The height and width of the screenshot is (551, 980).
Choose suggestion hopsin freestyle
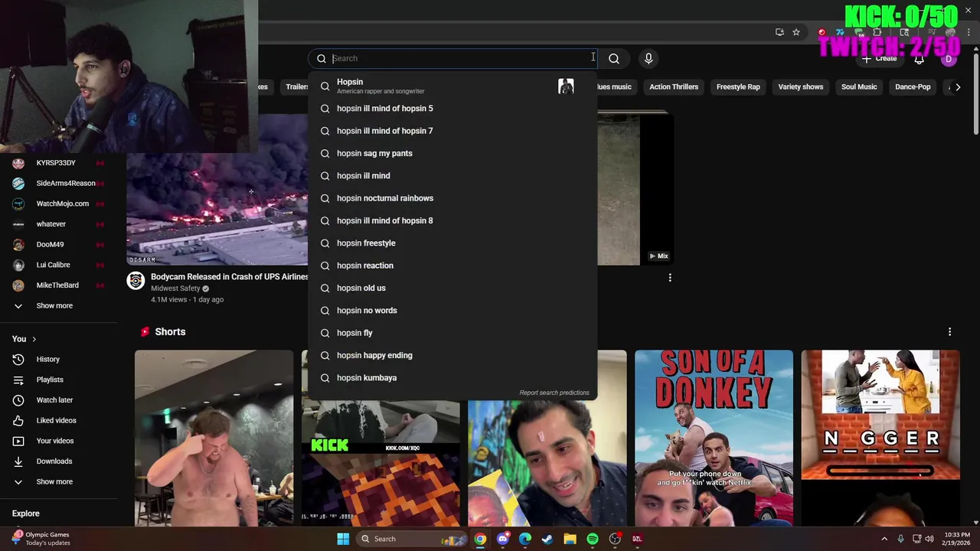(452, 243)
